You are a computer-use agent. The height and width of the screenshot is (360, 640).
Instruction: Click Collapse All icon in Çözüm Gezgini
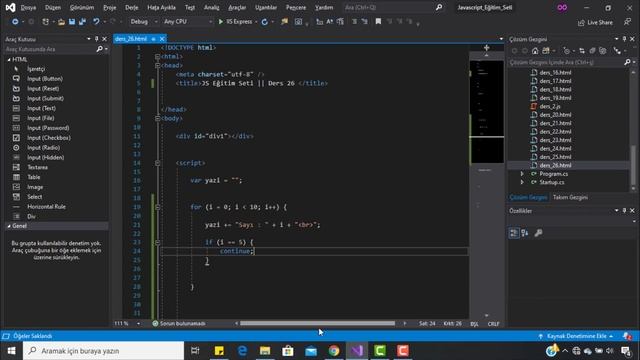pos(592,51)
